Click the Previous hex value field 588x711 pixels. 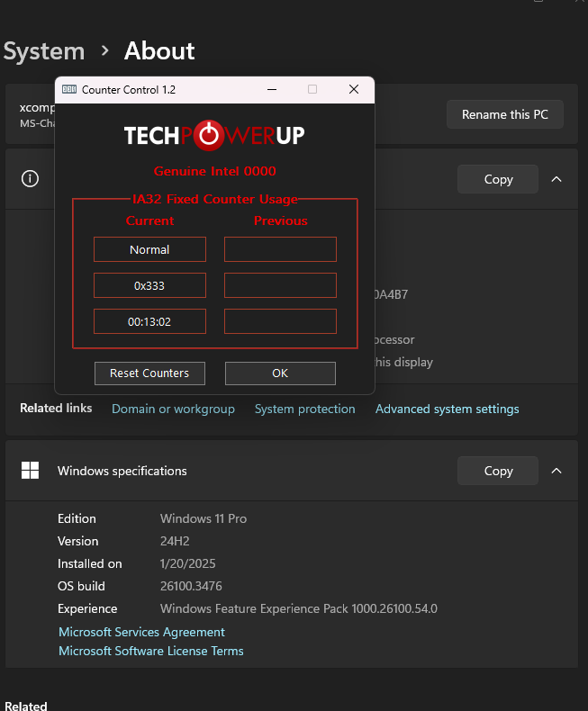coord(280,285)
